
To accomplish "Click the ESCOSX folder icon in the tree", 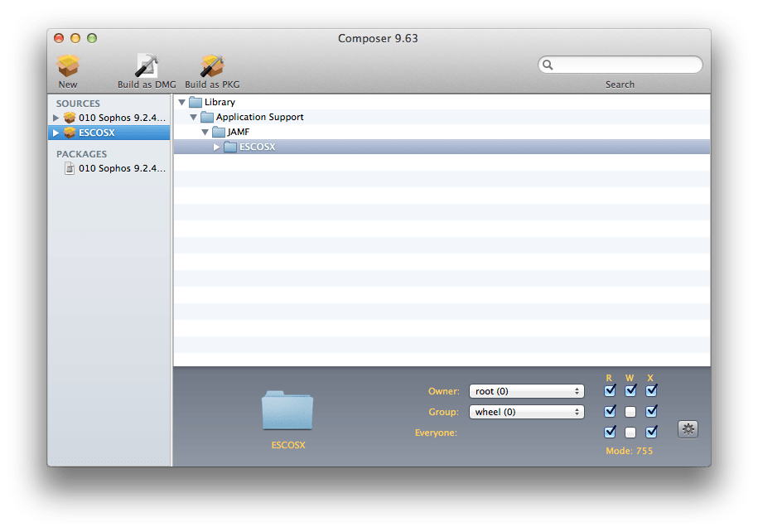I will 230,147.
